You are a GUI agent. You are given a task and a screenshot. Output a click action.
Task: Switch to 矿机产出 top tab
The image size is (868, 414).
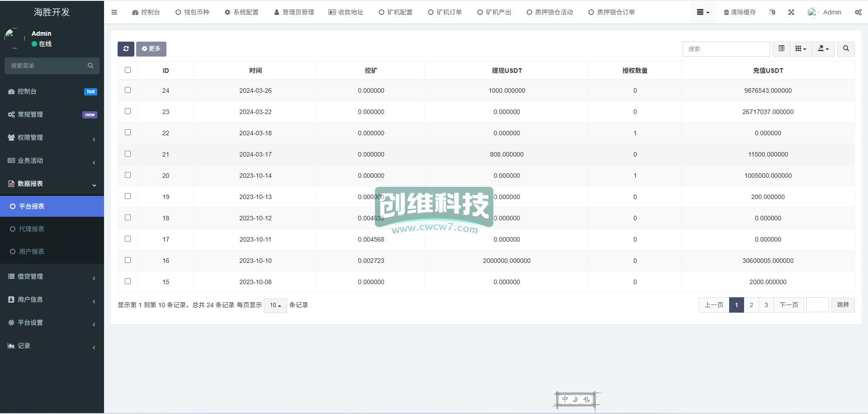pyautogui.click(x=494, y=12)
